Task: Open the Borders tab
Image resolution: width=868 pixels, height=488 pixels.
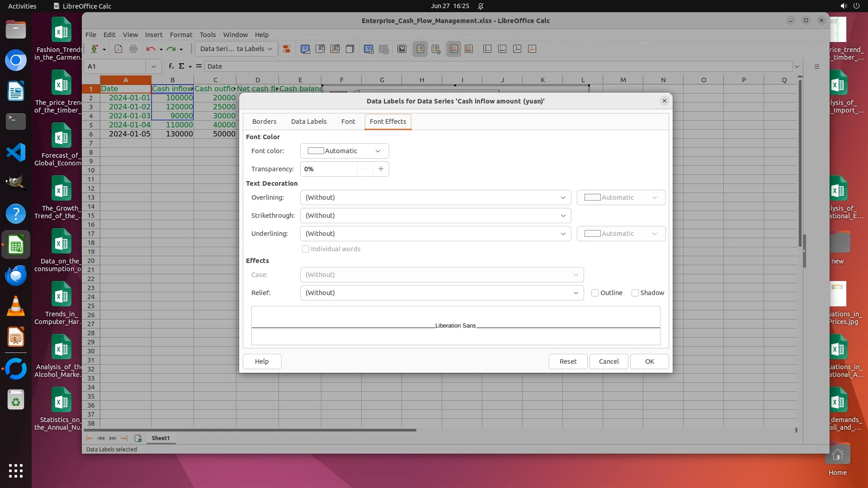Action: pyautogui.click(x=264, y=122)
